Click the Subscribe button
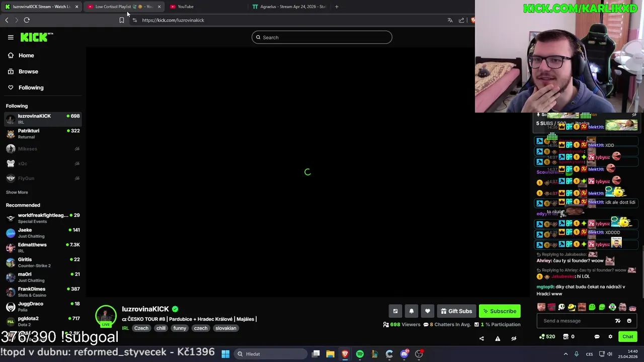The image size is (644, 362). pos(500,311)
